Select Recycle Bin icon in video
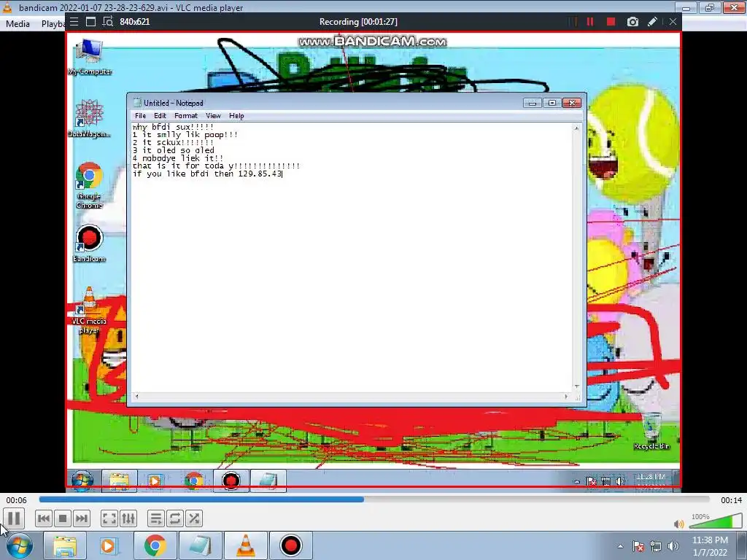Screen dimensions: 747x560 click(651, 432)
